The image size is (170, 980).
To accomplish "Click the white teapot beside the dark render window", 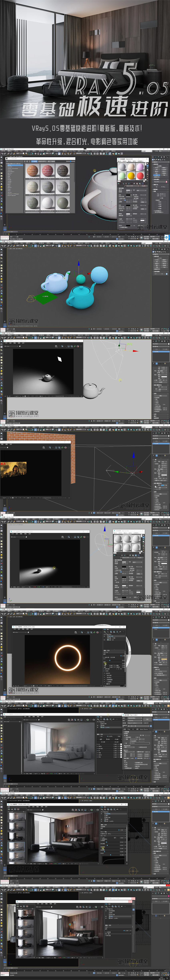I will (x=93, y=390).
